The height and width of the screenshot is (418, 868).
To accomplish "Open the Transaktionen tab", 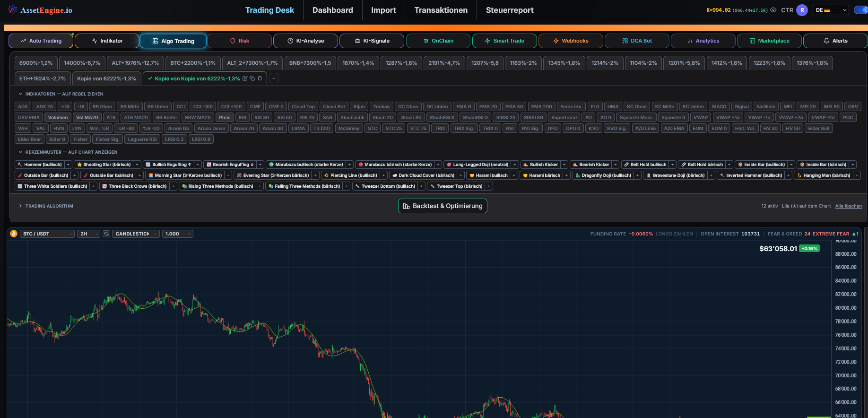I will 441,10.
